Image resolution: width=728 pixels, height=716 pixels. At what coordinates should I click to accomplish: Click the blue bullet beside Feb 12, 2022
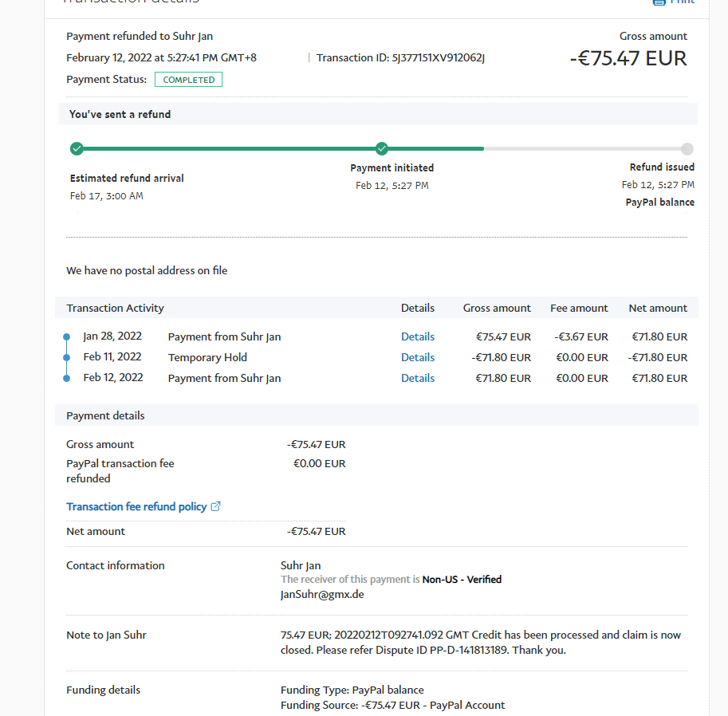[x=66, y=379]
